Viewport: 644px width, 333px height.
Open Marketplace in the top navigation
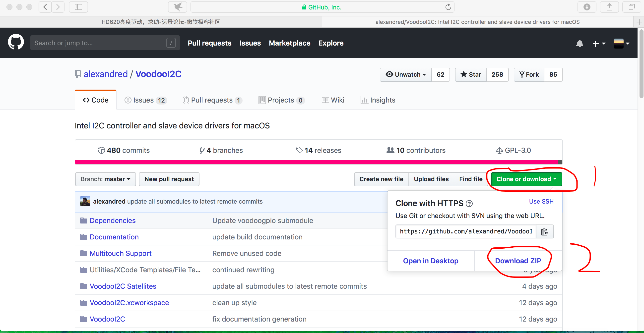click(x=289, y=43)
